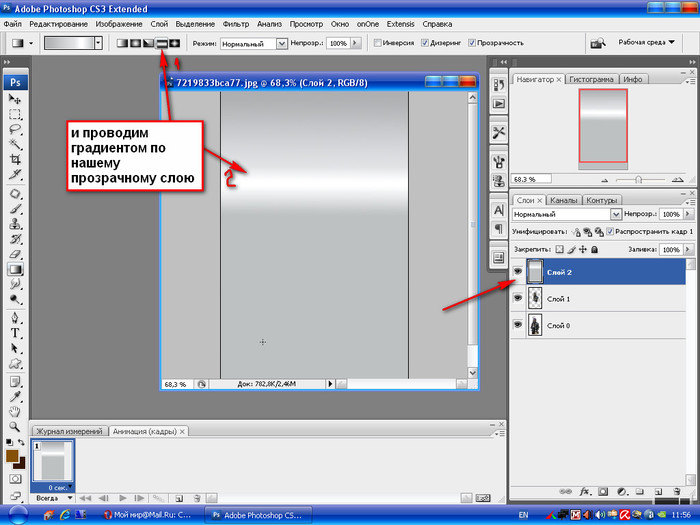Select the Notes tool

15,382
